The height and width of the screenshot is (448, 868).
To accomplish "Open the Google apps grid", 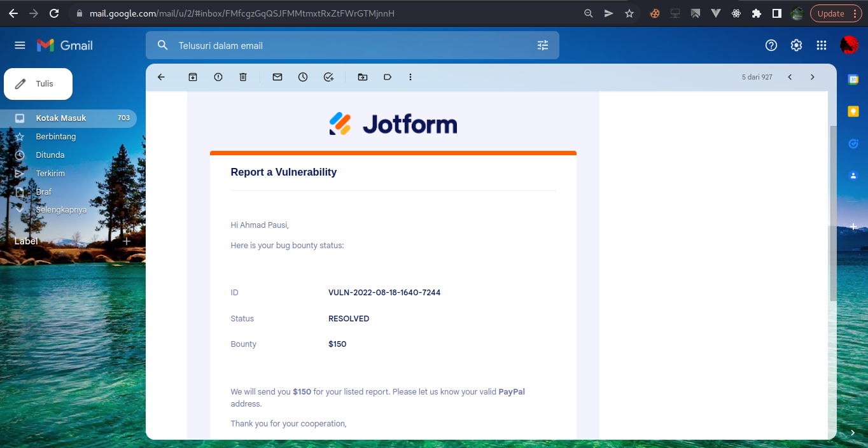I will tap(821, 45).
